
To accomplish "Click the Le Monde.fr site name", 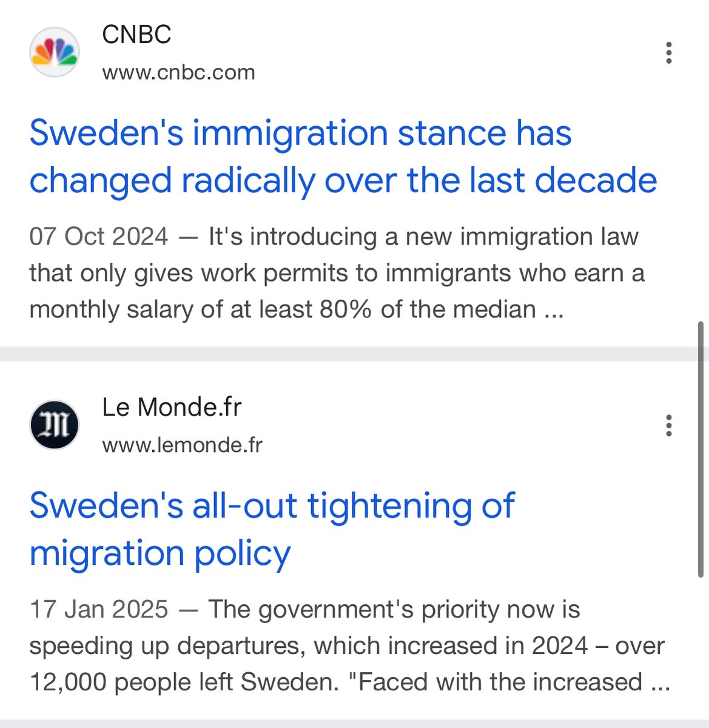I will point(172,407).
